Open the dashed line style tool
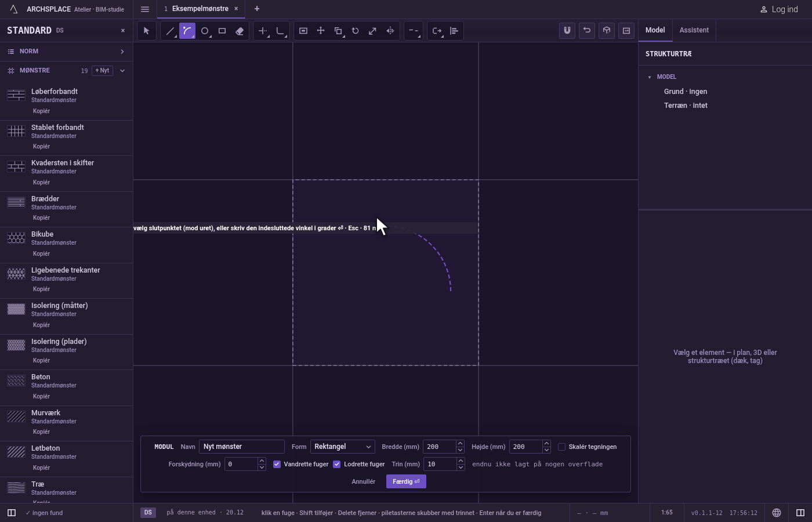This screenshot has height=522, width=812. coord(414,31)
